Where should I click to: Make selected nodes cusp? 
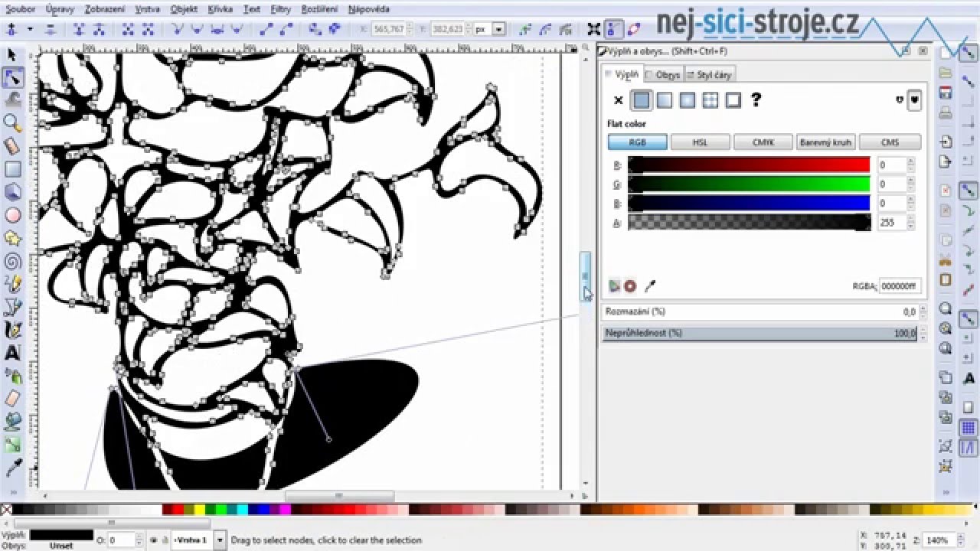178,29
